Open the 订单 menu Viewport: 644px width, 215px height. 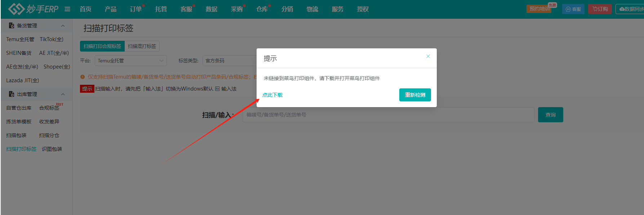click(136, 9)
